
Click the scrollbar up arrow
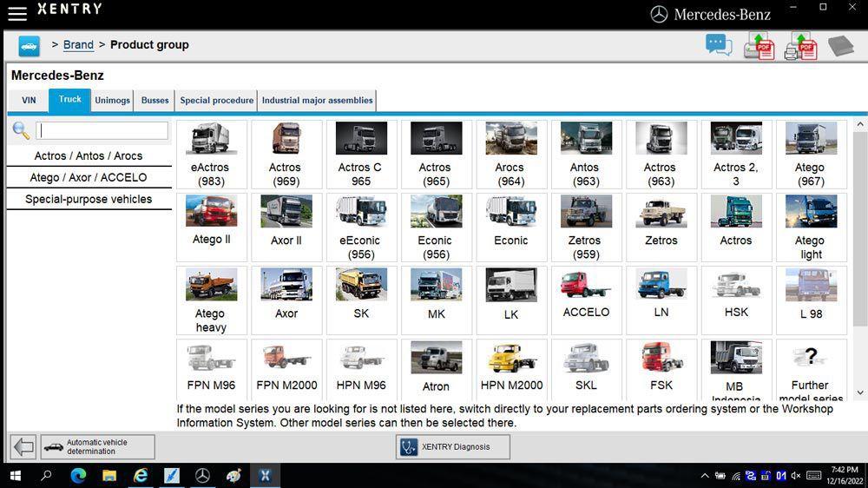859,125
